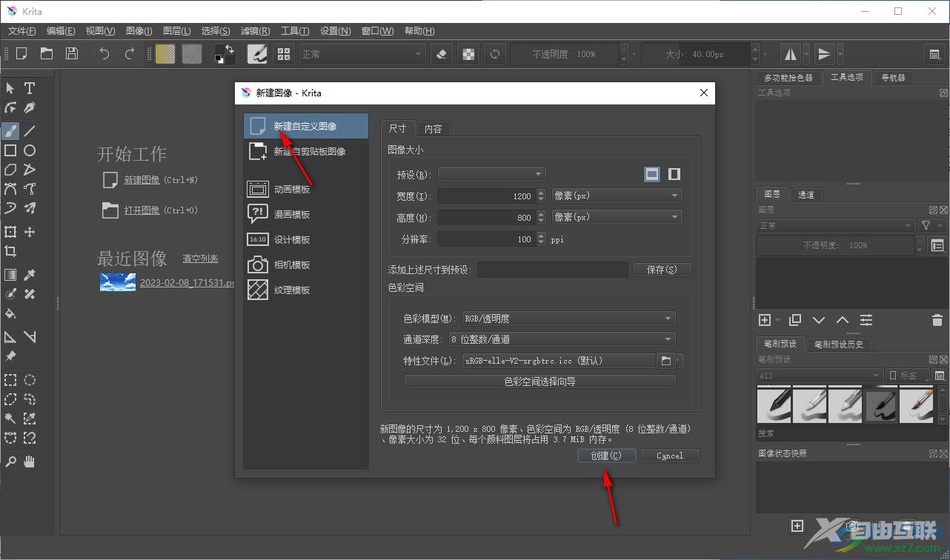Switch to the 导航器 tab

[x=893, y=77]
